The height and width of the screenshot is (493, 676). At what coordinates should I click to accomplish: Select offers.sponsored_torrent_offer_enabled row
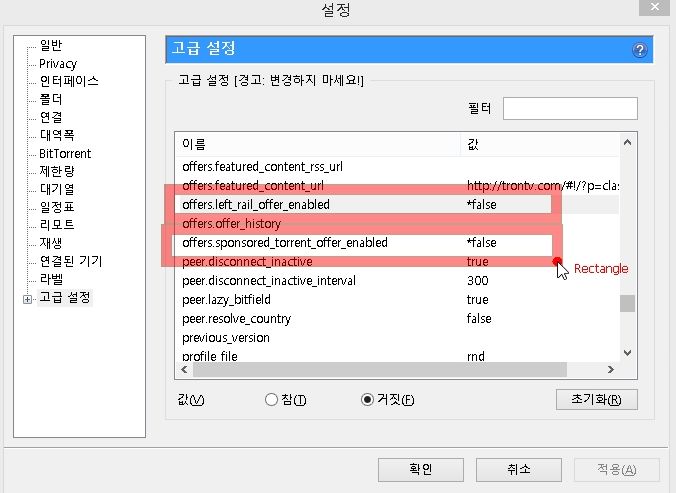(397, 242)
